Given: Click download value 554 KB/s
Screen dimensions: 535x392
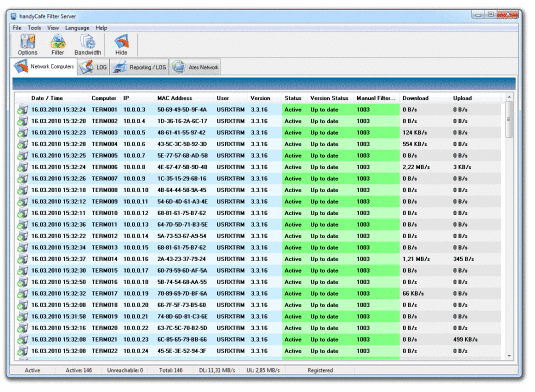Looking at the screenshot, I should pos(415,144).
